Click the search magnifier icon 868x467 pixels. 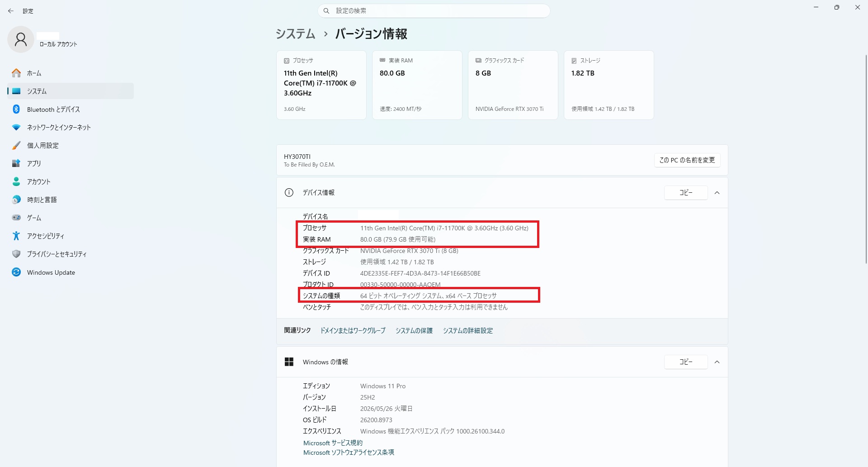coord(326,11)
